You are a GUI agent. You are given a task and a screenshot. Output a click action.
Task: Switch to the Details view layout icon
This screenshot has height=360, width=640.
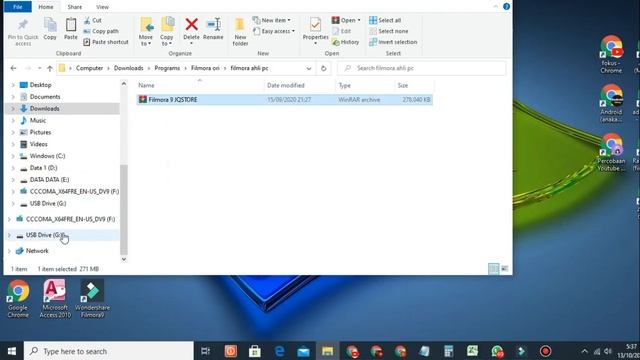pos(493,269)
